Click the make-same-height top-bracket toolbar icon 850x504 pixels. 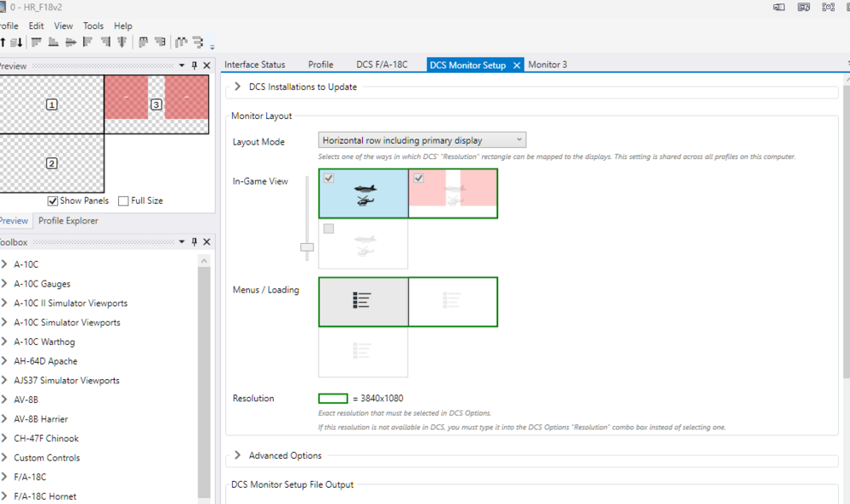click(x=143, y=42)
